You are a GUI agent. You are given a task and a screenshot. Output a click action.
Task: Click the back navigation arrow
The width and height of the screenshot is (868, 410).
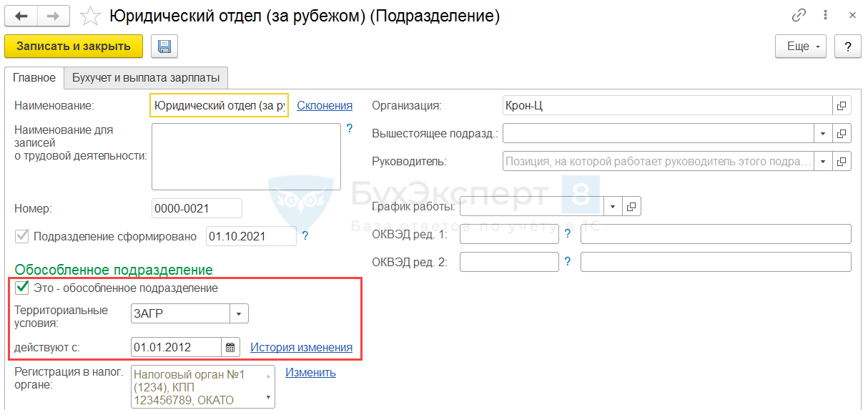coord(22,16)
